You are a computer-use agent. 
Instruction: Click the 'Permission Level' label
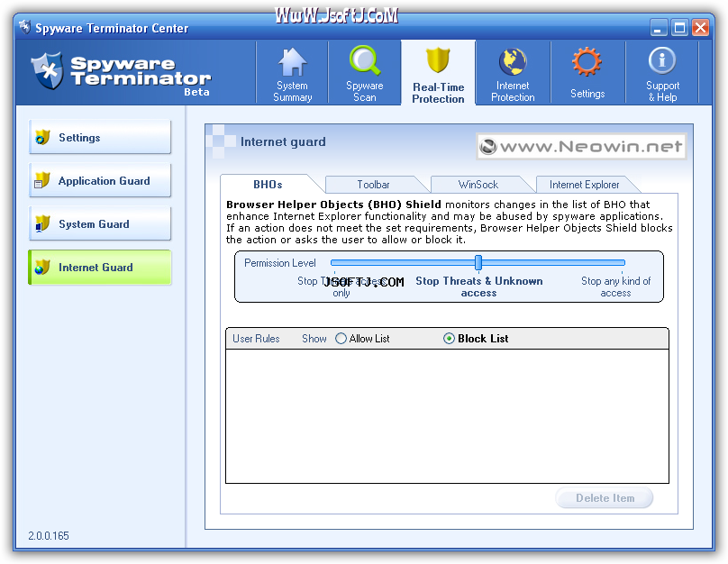[280, 263]
